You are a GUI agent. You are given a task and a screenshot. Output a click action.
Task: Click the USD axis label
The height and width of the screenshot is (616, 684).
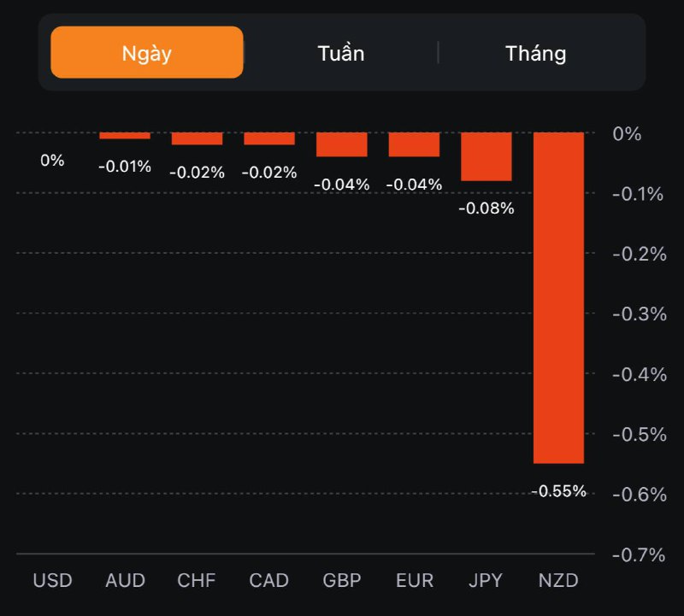(x=52, y=581)
